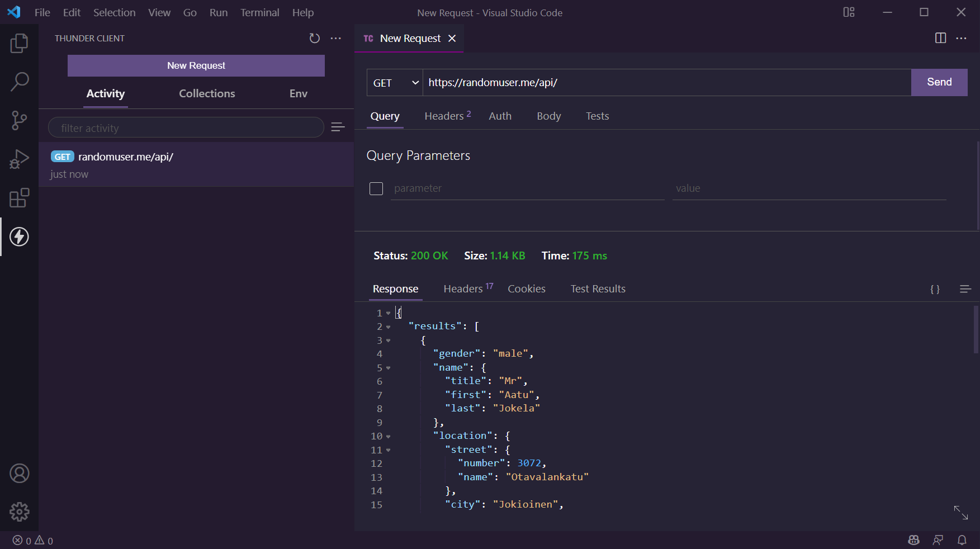Collapse the "location" object on line 10
980x549 pixels.
(x=389, y=437)
